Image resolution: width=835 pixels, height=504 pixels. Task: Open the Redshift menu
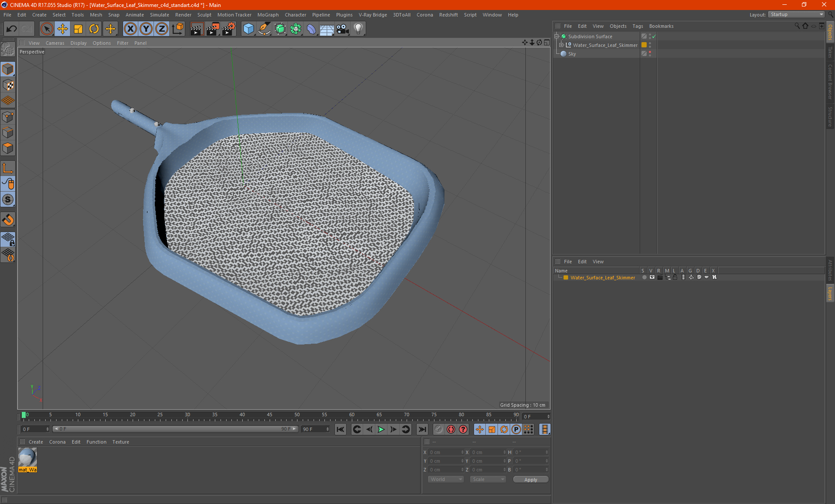tap(448, 15)
